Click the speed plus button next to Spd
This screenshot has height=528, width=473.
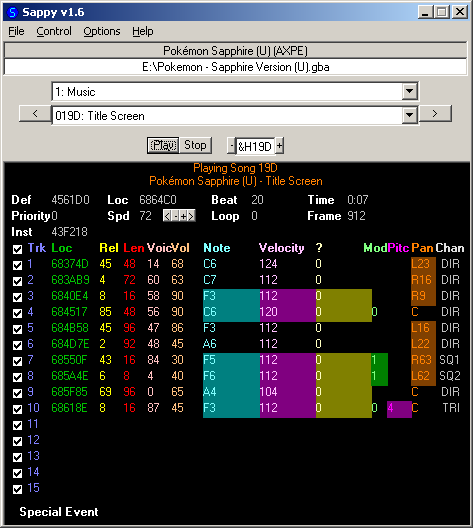pyautogui.click(x=183, y=216)
